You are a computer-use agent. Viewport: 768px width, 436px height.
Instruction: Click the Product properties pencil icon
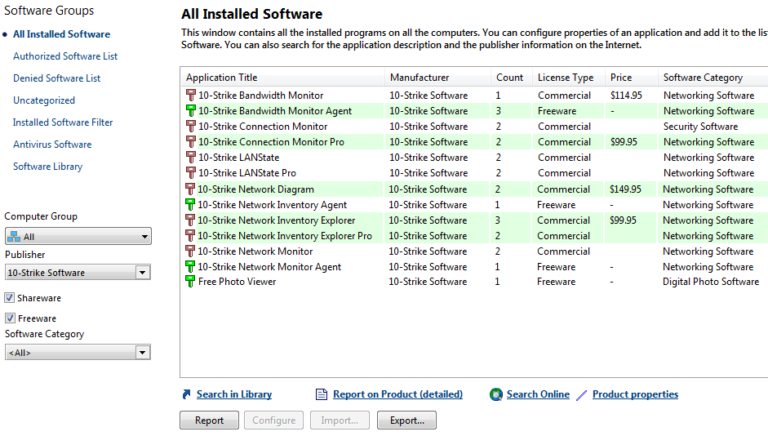[x=582, y=395]
